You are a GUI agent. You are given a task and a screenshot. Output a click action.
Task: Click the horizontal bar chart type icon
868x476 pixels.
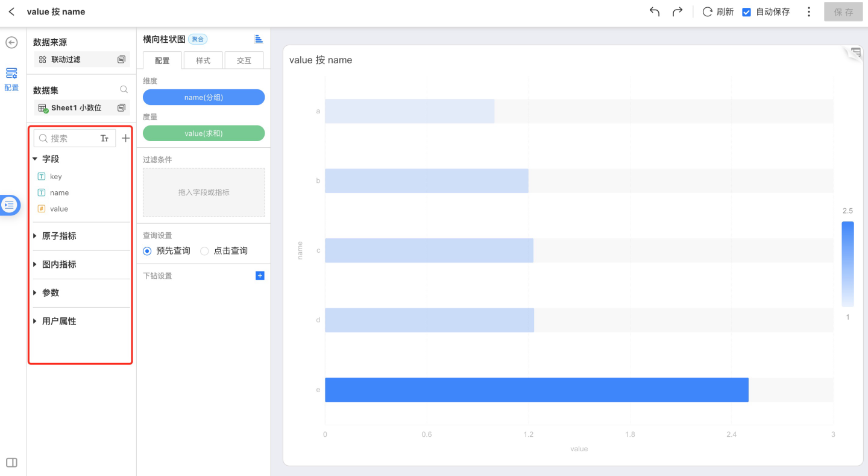click(259, 39)
